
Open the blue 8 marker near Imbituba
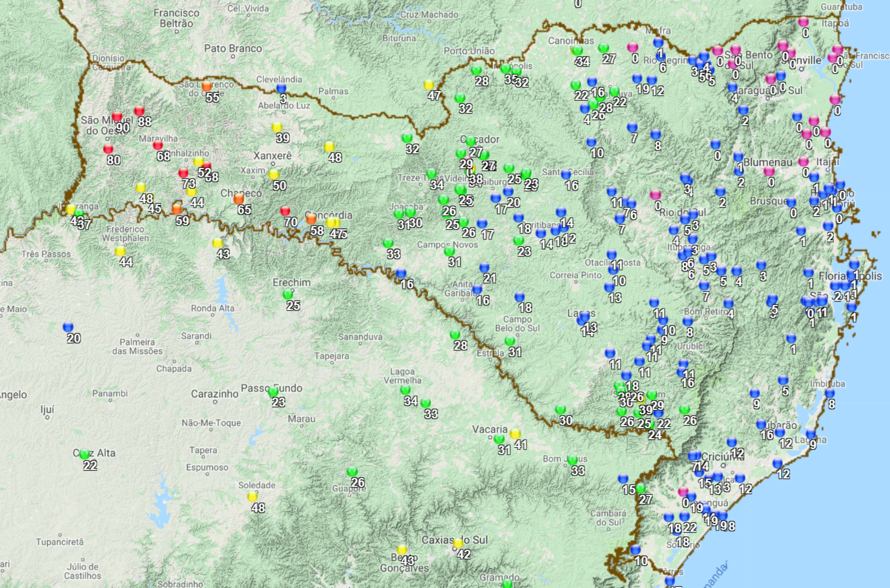click(x=830, y=394)
